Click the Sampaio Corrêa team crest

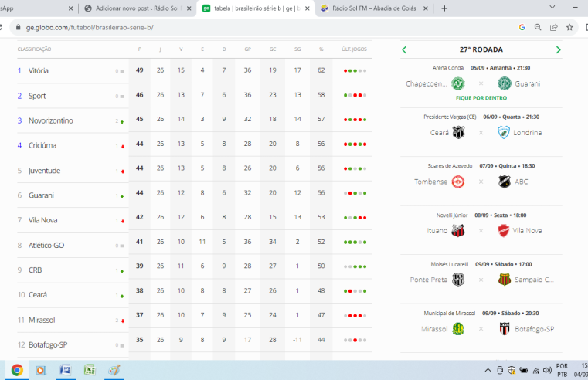(x=505, y=280)
